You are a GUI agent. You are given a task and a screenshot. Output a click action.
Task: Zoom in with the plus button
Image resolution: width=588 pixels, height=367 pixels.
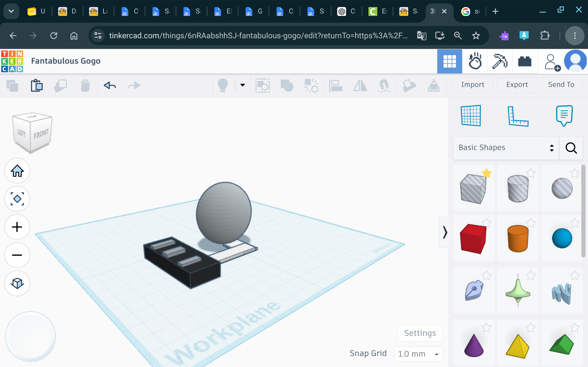point(17,227)
